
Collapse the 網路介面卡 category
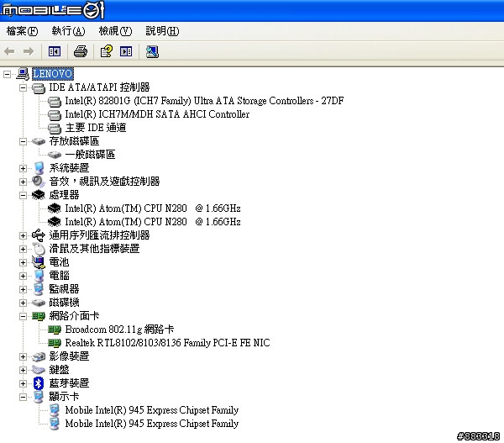pos(23,317)
